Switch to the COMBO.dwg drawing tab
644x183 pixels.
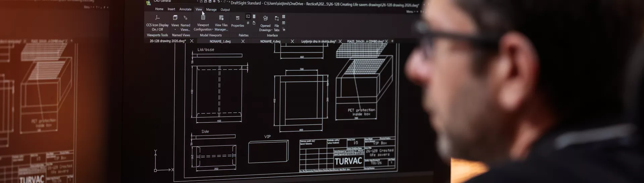tap(366, 41)
